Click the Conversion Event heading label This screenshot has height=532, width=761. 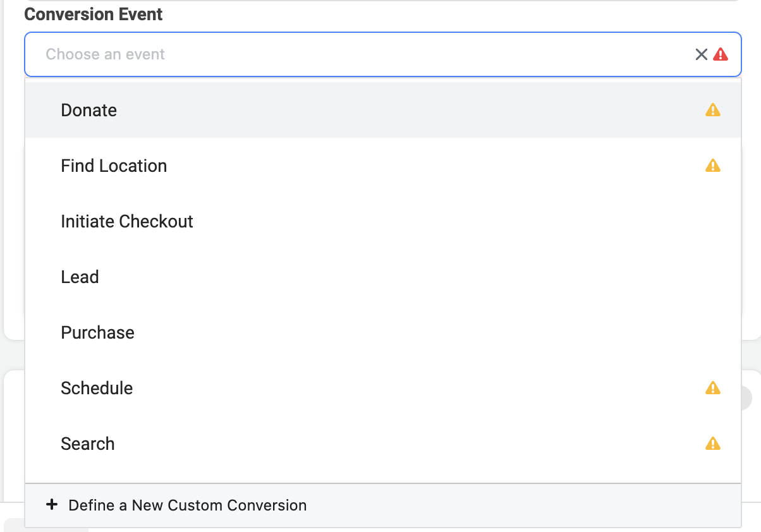(94, 15)
